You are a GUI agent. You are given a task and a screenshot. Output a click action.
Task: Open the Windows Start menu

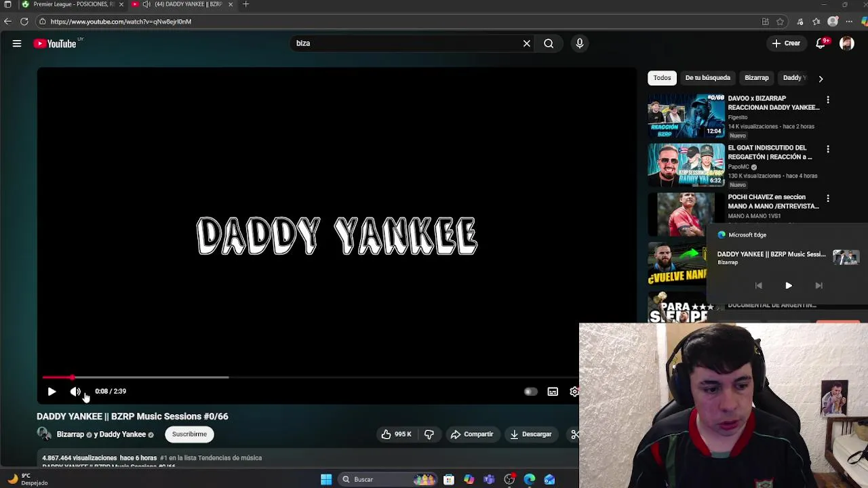pos(326,479)
